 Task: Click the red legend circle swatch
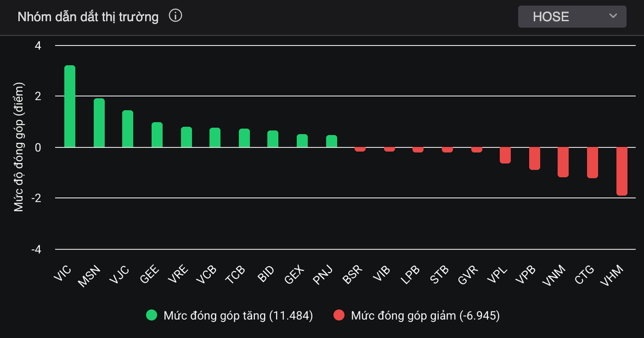point(339,316)
